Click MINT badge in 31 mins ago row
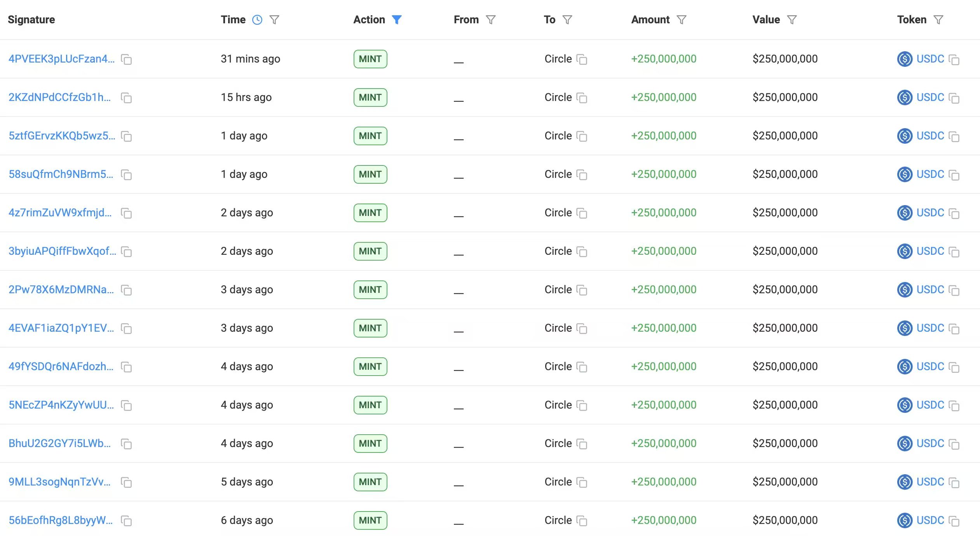Viewport: 980px width, 536px height. click(370, 59)
